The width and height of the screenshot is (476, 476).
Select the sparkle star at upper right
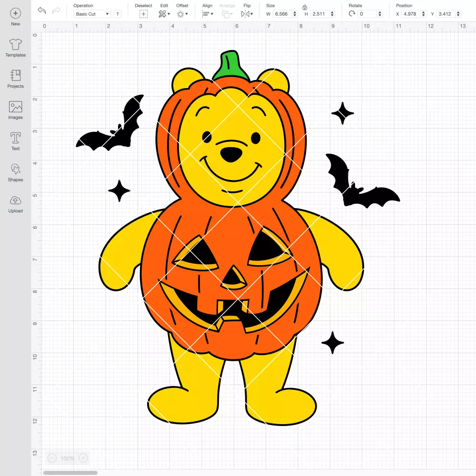click(x=343, y=113)
